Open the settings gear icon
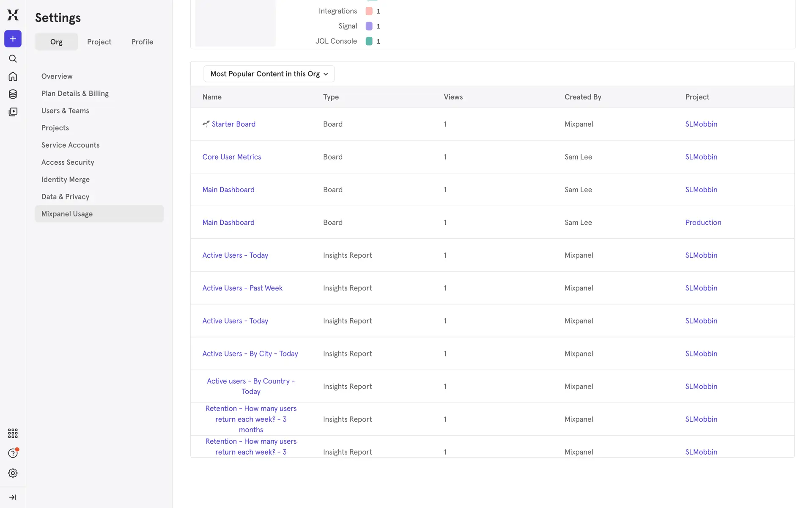Image resolution: width=812 pixels, height=508 pixels. 13,473
